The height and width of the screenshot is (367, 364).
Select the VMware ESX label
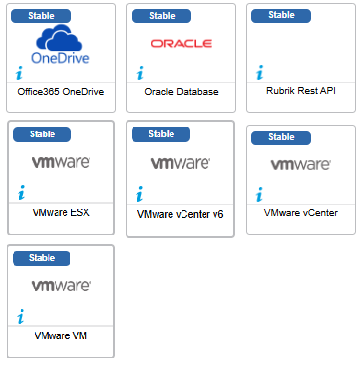pos(61,212)
